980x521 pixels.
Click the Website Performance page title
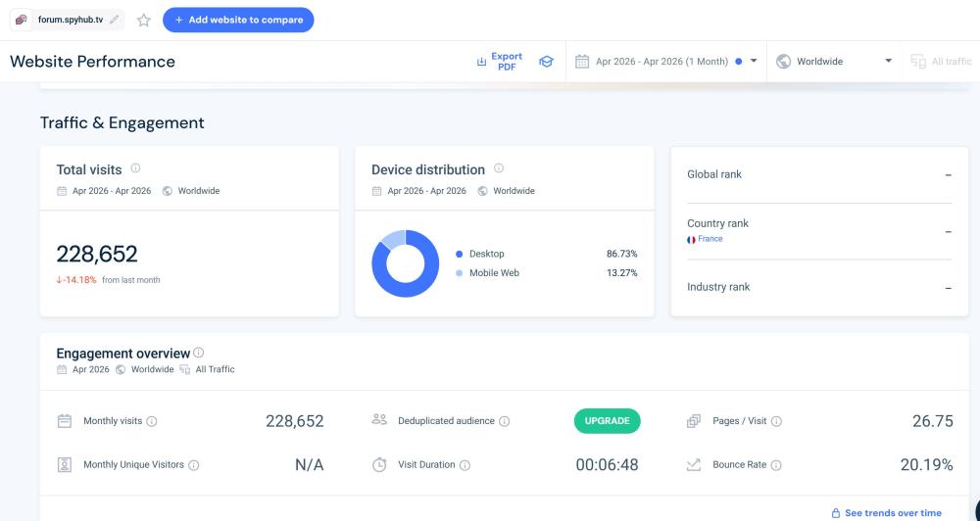92,62
